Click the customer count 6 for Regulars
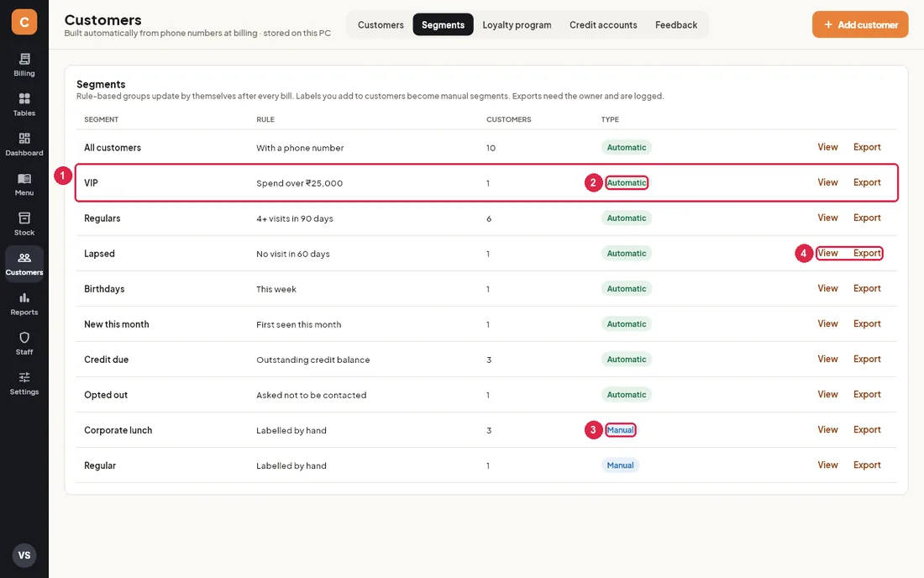 489,218
